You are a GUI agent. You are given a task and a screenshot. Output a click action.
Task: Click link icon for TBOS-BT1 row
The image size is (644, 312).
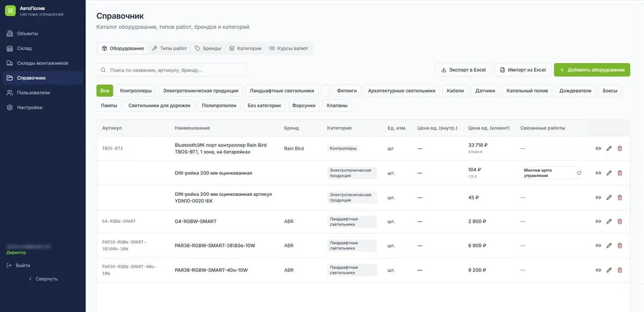598,148
